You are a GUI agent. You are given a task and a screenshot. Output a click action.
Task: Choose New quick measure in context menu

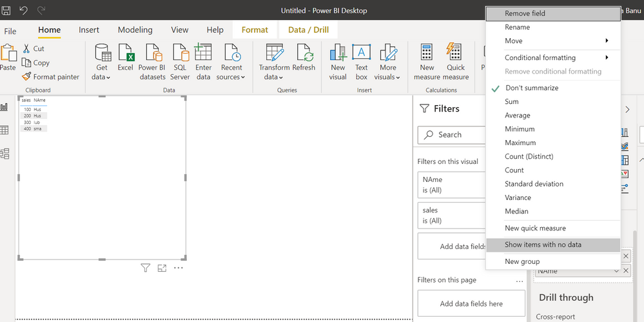coord(553,228)
